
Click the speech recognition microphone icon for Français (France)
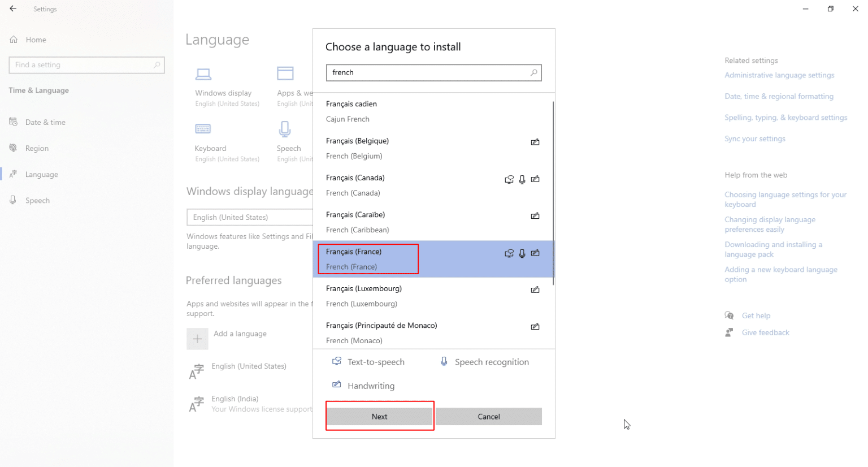(522, 253)
